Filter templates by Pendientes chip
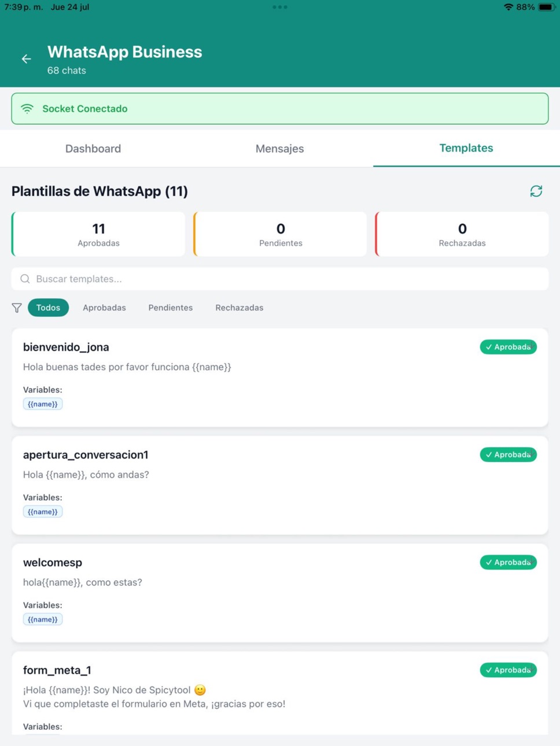This screenshot has width=560, height=746. pos(170,308)
